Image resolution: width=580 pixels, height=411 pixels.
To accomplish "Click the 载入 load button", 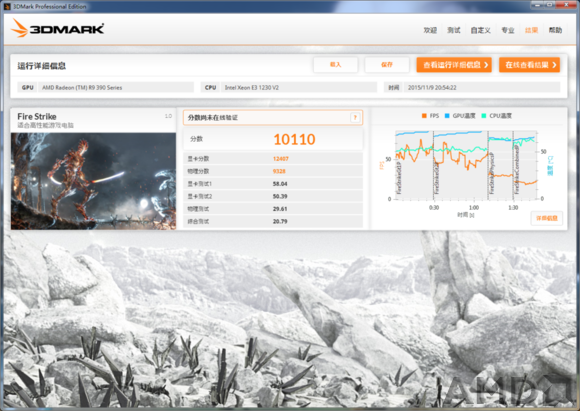I will [x=335, y=65].
